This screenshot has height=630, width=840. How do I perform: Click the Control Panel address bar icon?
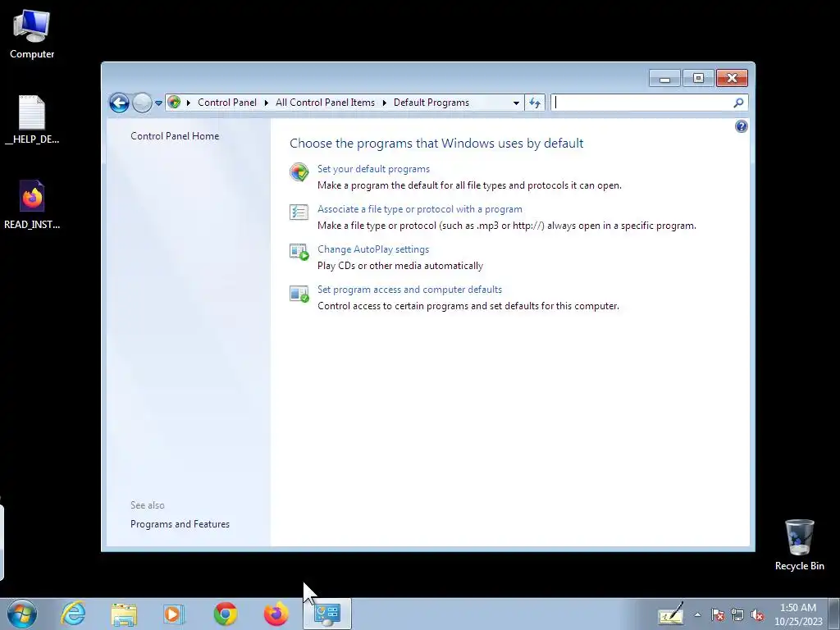(174, 103)
